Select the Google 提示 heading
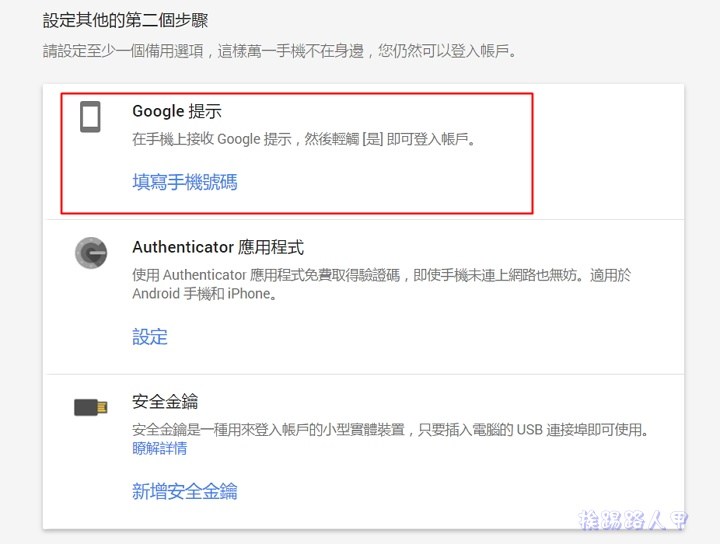The width and height of the screenshot is (720, 544). click(177, 111)
